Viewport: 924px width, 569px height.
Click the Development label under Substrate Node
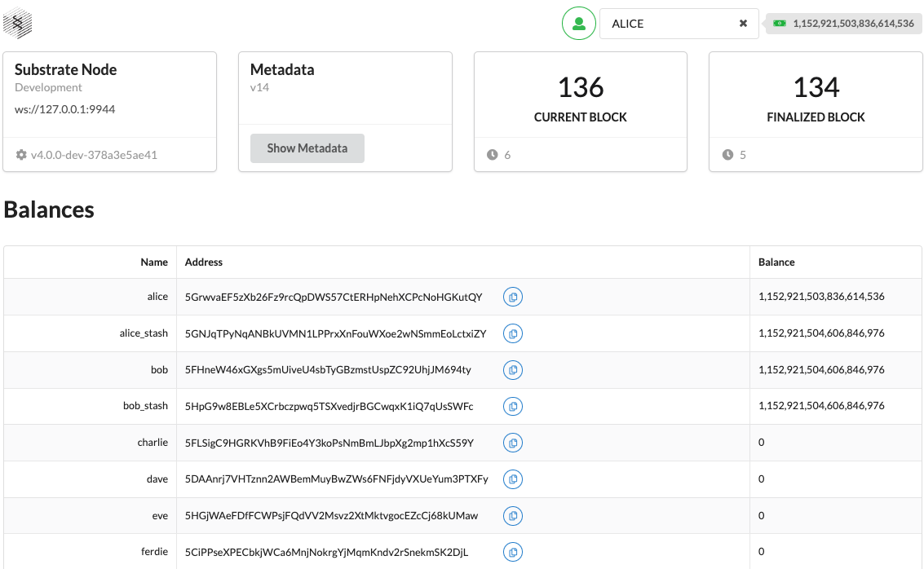tap(48, 88)
